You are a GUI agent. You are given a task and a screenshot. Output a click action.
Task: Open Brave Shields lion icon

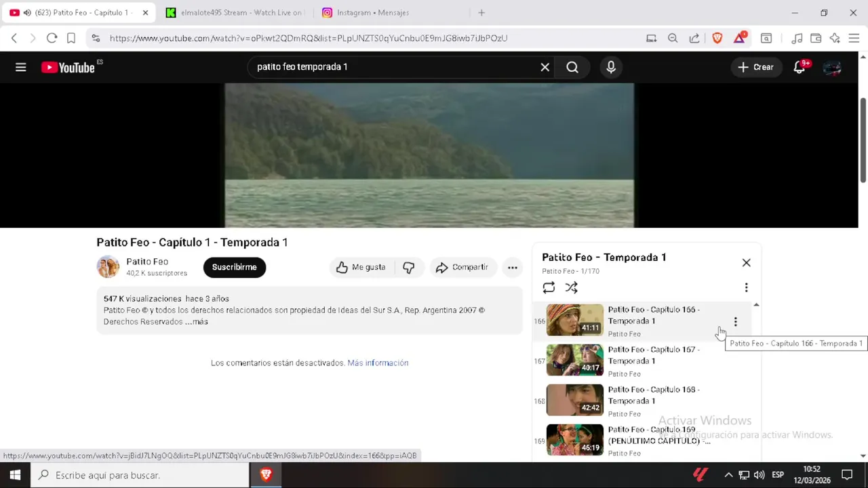[x=717, y=38]
